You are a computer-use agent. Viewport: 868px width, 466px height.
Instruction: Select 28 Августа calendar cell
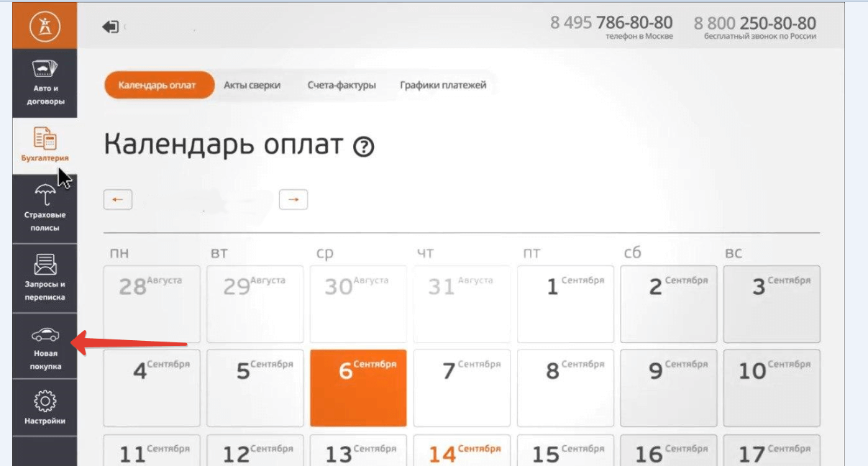click(x=152, y=304)
